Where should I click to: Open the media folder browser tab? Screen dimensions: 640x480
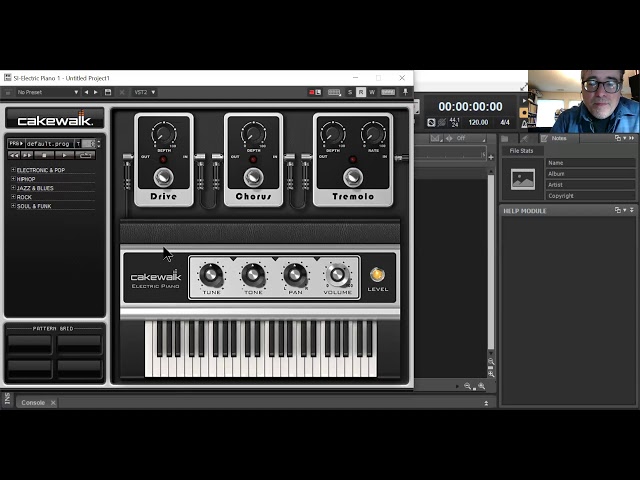pyautogui.click(x=505, y=139)
